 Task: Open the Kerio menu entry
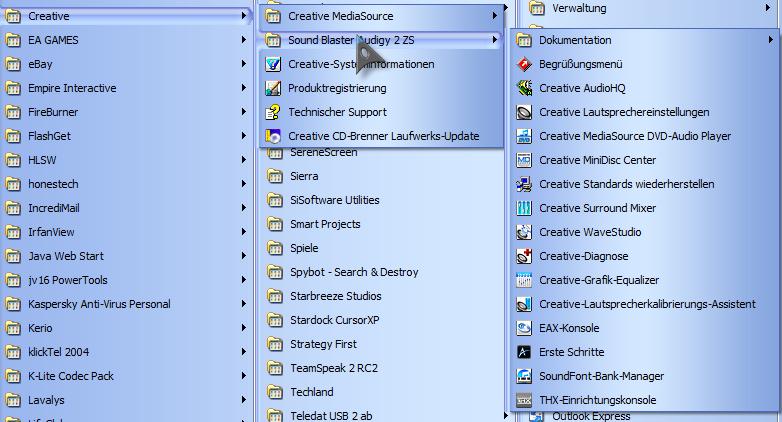click(x=126, y=328)
